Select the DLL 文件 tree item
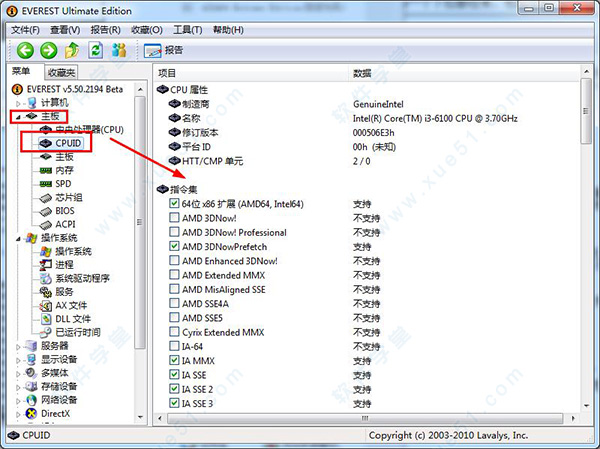This screenshot has height=449, width=600. 65,319
